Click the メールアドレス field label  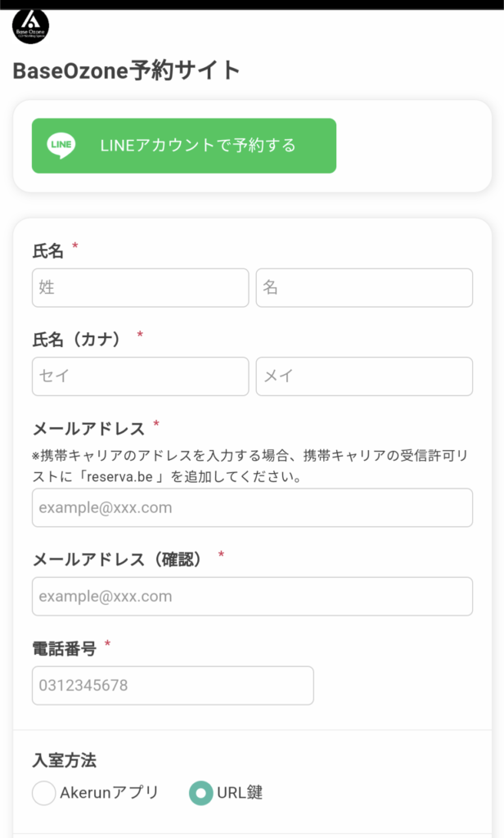tap(88, 427)
